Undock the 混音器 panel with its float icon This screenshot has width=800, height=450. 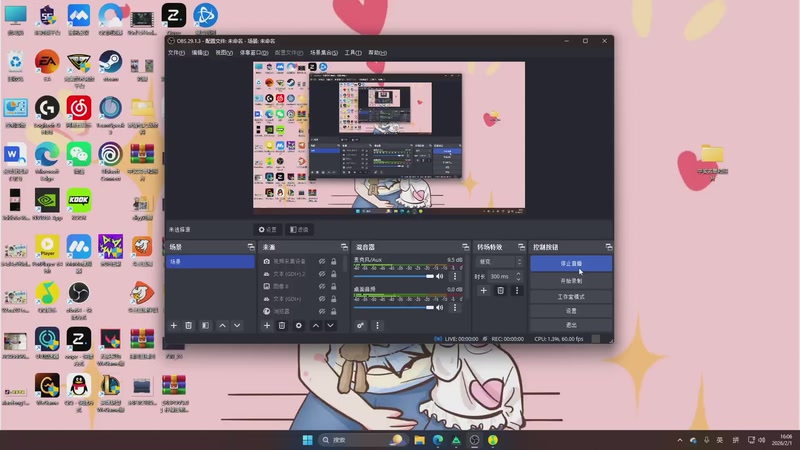point(465,247)
